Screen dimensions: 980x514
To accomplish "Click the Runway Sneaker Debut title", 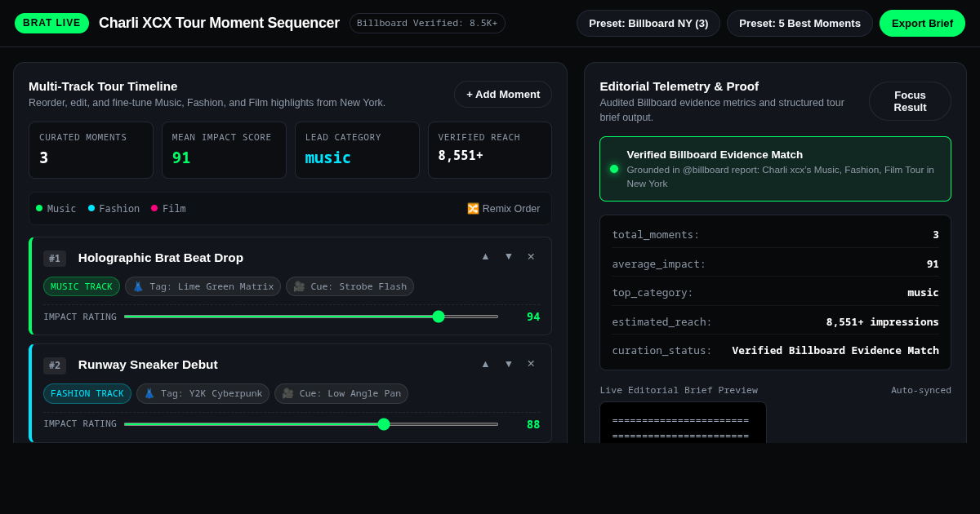I will point(148,365).
